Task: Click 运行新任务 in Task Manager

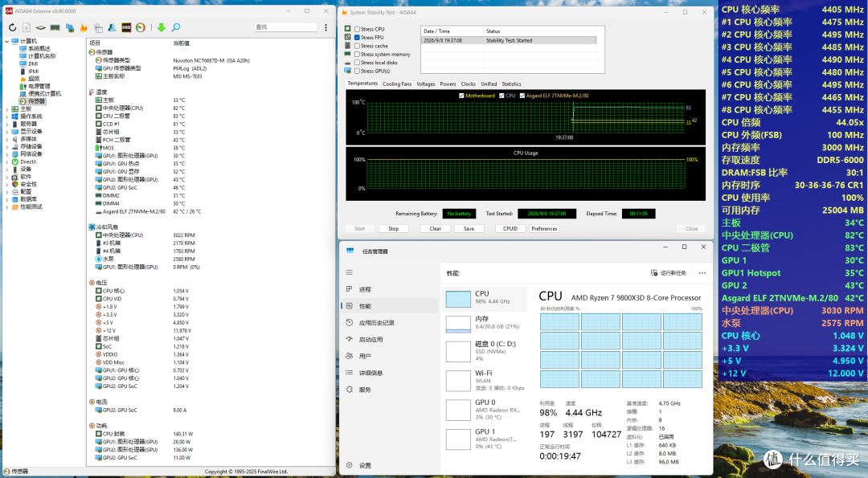Action: (x=669, y=273)
